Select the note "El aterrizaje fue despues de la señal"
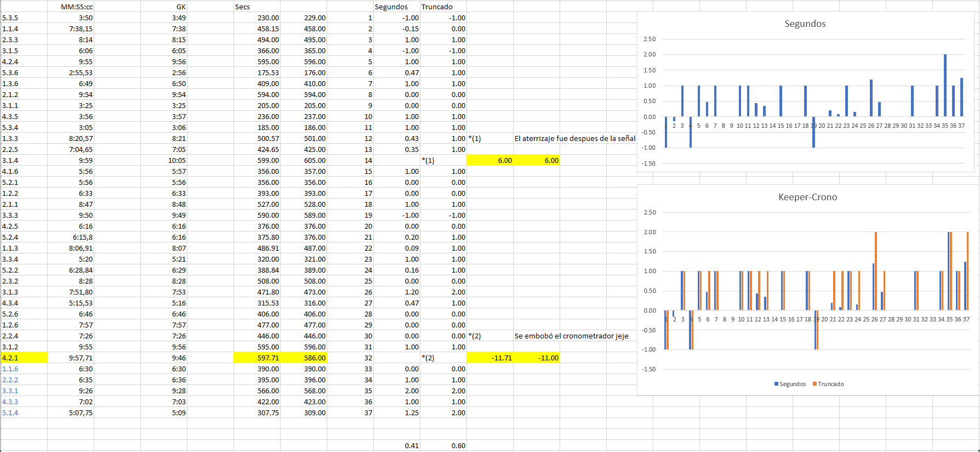This screenshot has width=980, height=452. [x=574, y=138]
